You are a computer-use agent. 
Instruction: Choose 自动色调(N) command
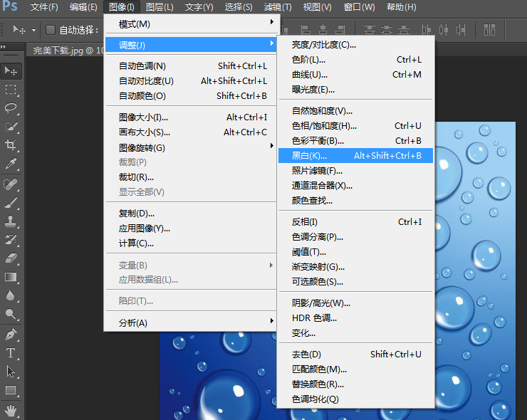click(x=191, y=66)
